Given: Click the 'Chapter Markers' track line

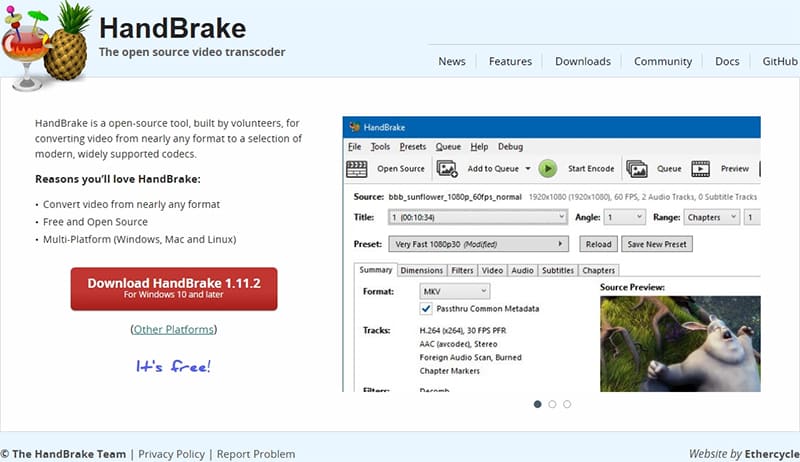Looking at the screenshot, I should [449, 371].
